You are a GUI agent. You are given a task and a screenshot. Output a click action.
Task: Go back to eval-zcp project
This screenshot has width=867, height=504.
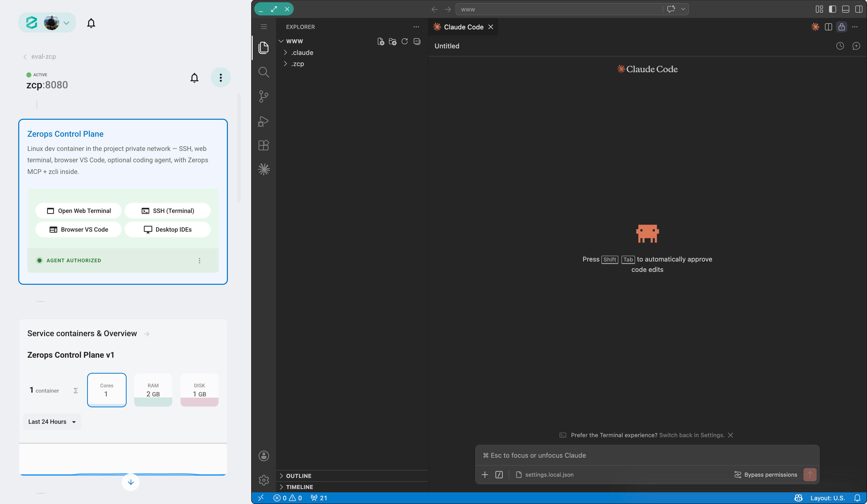40,57
